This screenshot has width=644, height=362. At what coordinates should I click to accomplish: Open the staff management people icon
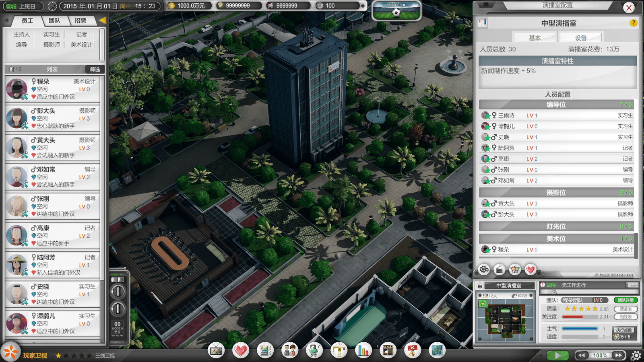(289, 351)
